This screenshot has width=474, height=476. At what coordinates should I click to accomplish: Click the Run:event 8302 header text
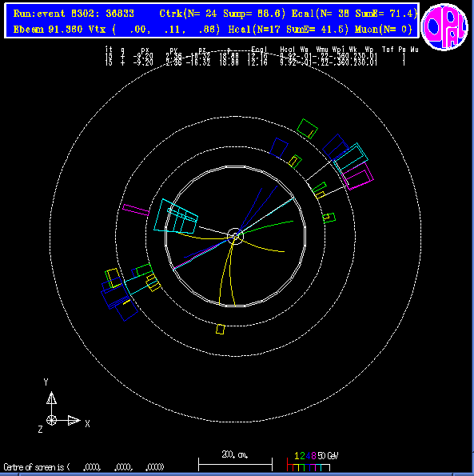pyautogui.click(x=74, y=14)
